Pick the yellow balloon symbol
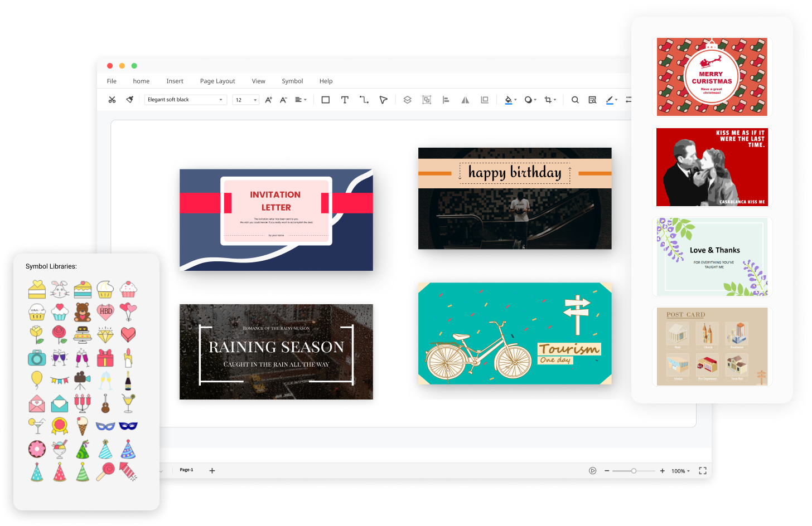 (x=37, y=380)
